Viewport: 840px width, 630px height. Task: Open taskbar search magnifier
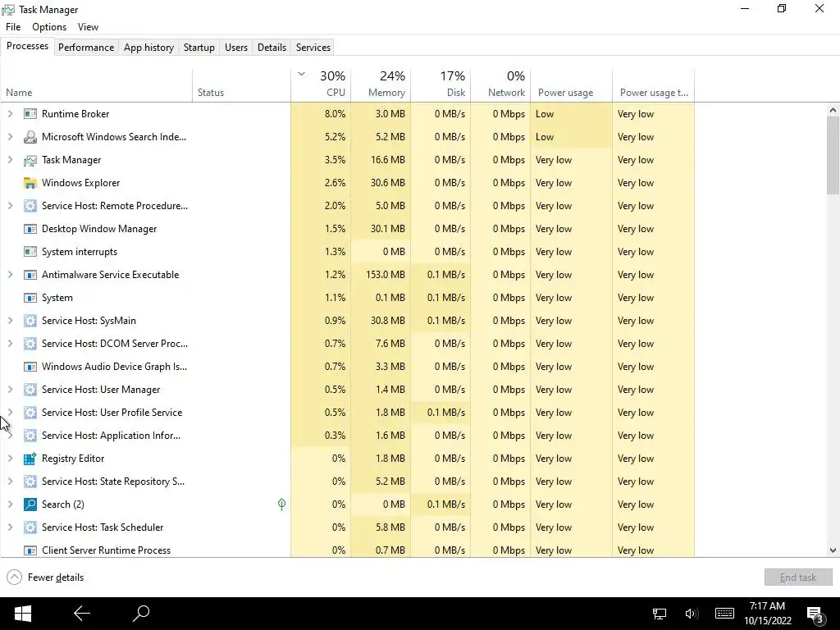(x=141, y=614)
